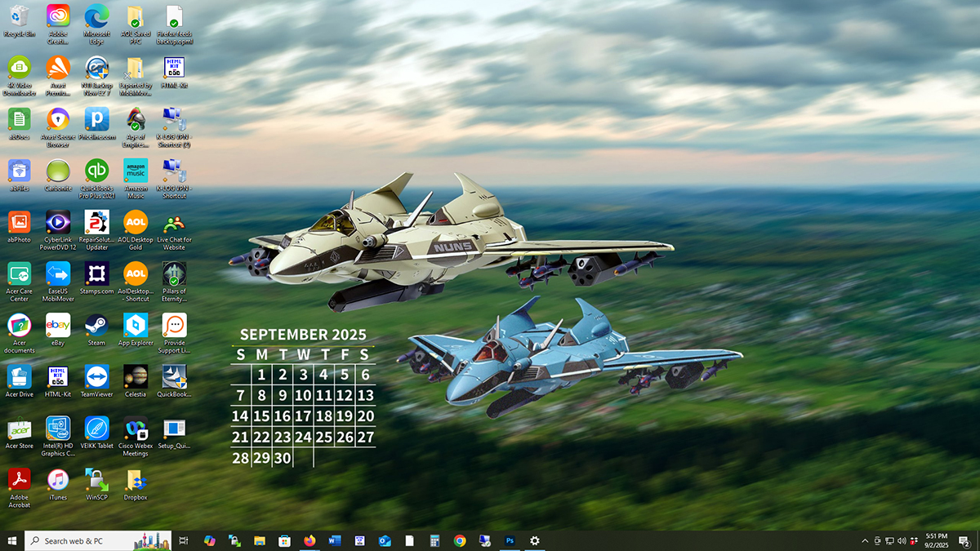Open Task View from the taskbar
The image size is (980, 551).
click(x=184, y=540)
